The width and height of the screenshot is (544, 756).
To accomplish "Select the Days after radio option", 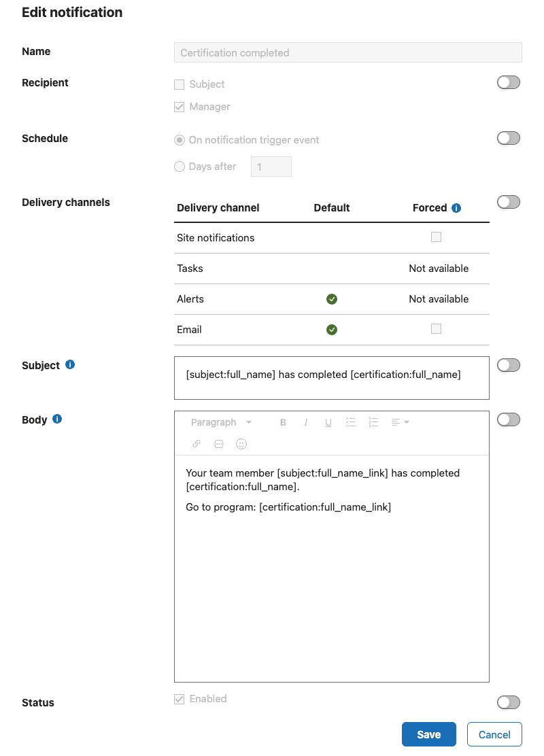I will point(180,167).
